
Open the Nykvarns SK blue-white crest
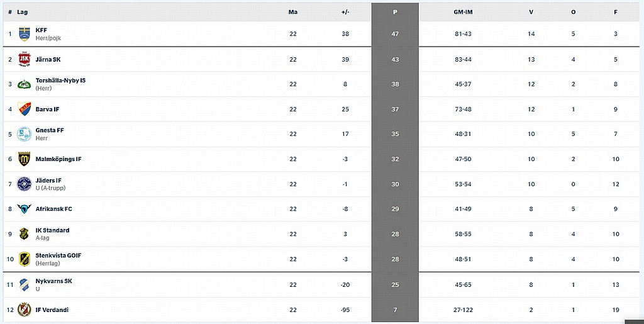[25, 284]
